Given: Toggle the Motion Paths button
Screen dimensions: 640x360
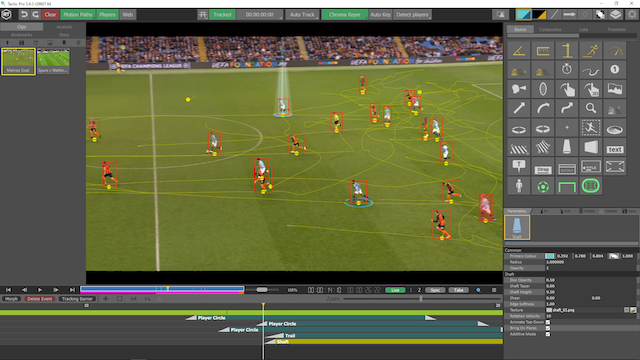Looking at the screenshot, I should [x=78, y=15].
